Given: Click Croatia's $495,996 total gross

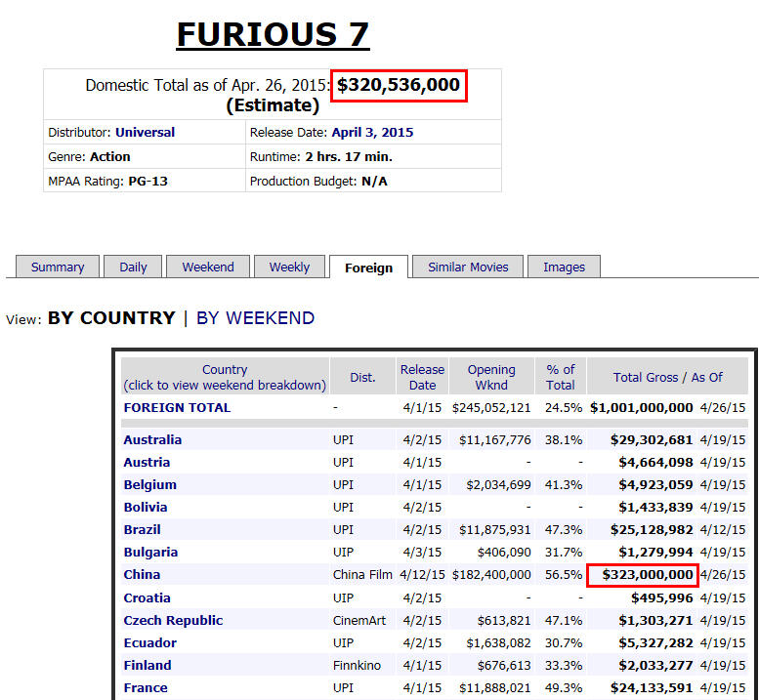Looking at the screenshot, I should pos(661,597).
